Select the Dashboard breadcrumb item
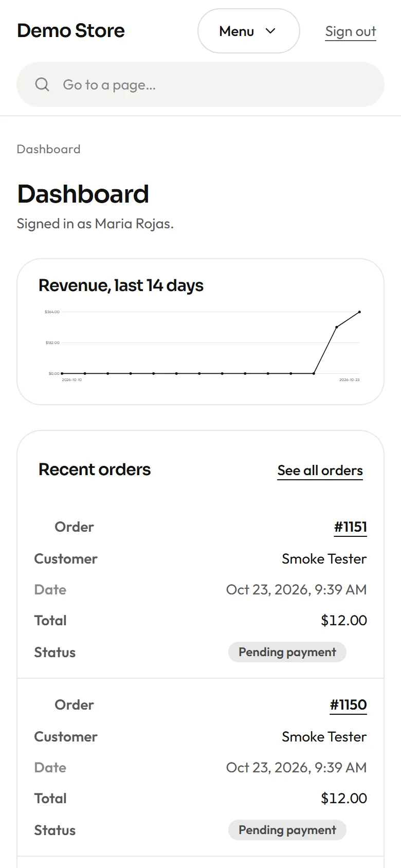Viewport: 401px width, 868px height. click(49, 149)
